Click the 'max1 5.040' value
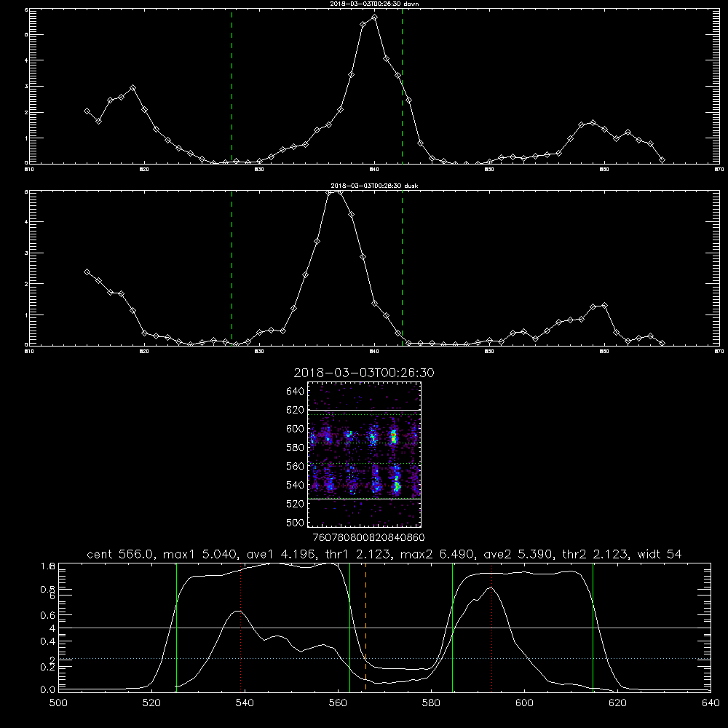The image size is (728, 728). pyautogui.click(x=201, y=554)
